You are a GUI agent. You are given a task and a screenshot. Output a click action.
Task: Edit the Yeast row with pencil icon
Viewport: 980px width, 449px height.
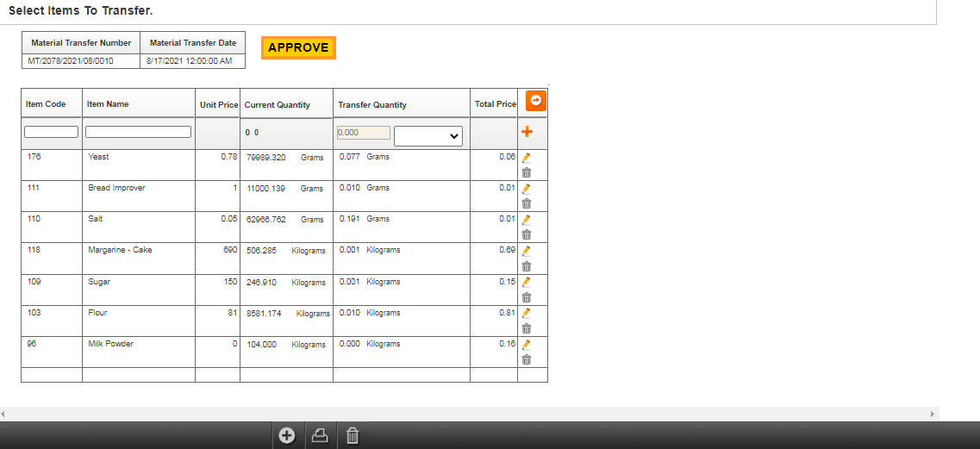click(x=527, y=158)
